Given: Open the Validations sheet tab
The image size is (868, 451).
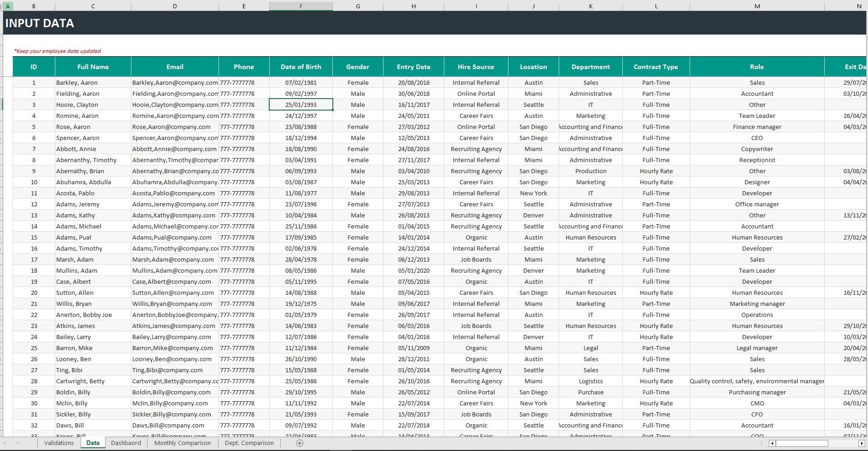Looking at the screenshot, I should (x=59, y=443).
